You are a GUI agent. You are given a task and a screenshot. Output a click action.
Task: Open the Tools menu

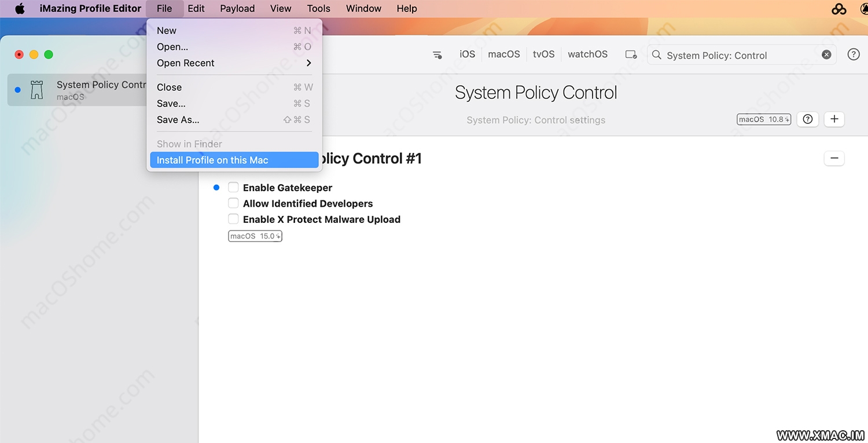(319, 9)
